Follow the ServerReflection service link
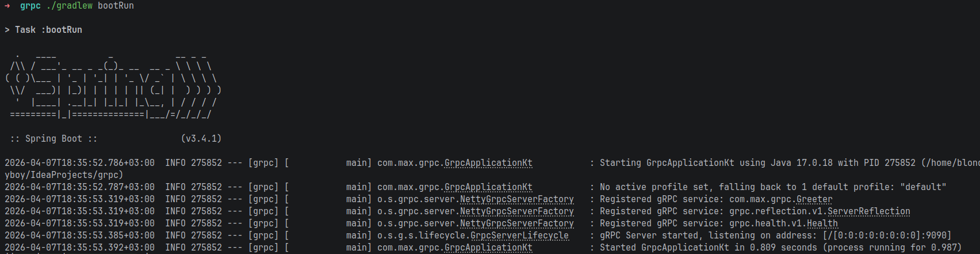Viewport: 980px width, 254px height. click(868, 211)
